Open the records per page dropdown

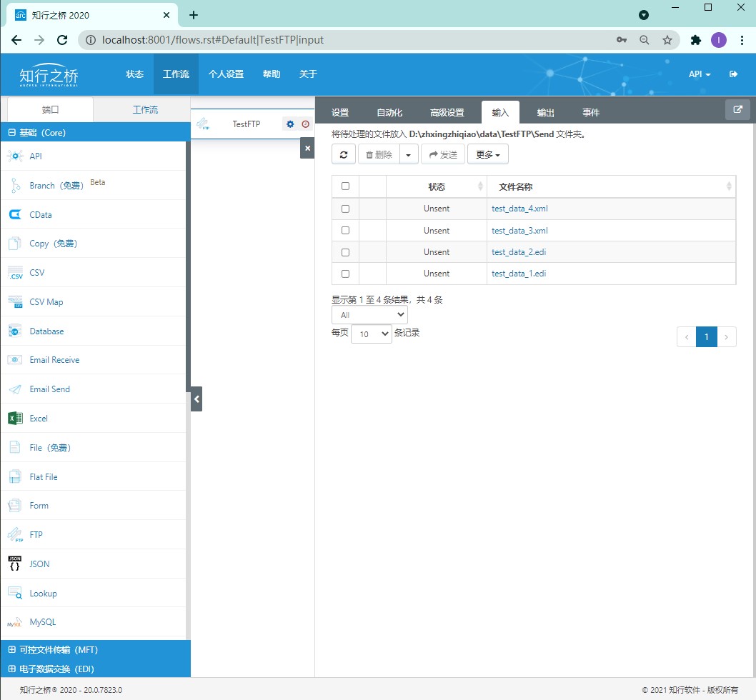372,334
